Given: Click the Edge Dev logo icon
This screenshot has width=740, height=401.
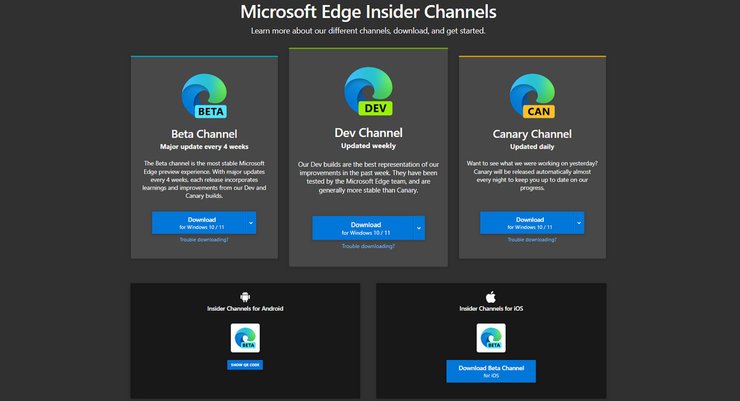Looking at the screenshot, I should pyautogui.click(x=369, y=92).
